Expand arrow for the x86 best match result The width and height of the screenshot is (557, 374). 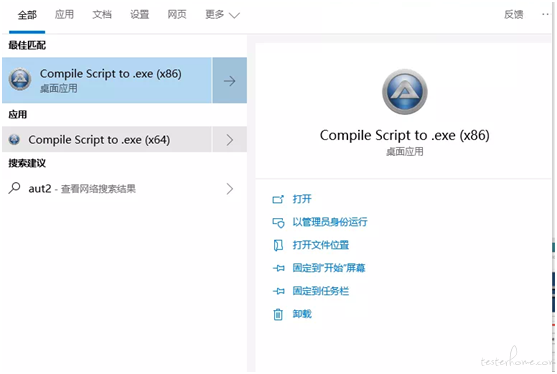click(230, 81)
